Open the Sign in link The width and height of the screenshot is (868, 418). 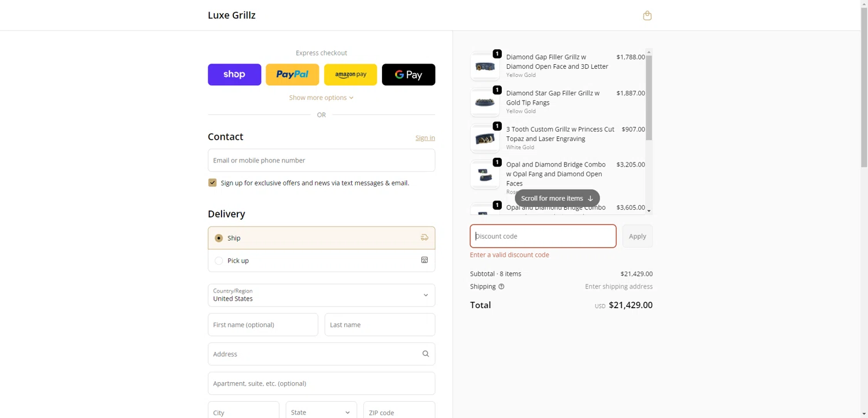coord(425,138)
